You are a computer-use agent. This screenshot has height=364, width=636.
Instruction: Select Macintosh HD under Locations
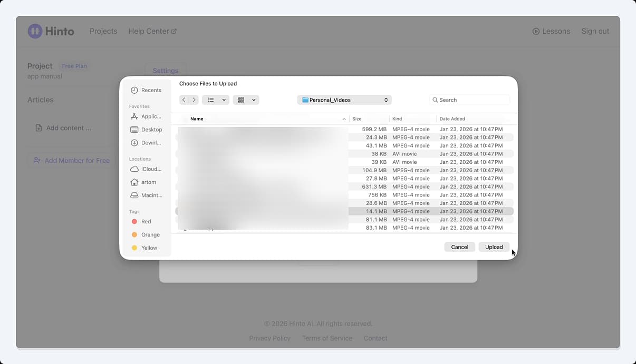pos(146,195)
